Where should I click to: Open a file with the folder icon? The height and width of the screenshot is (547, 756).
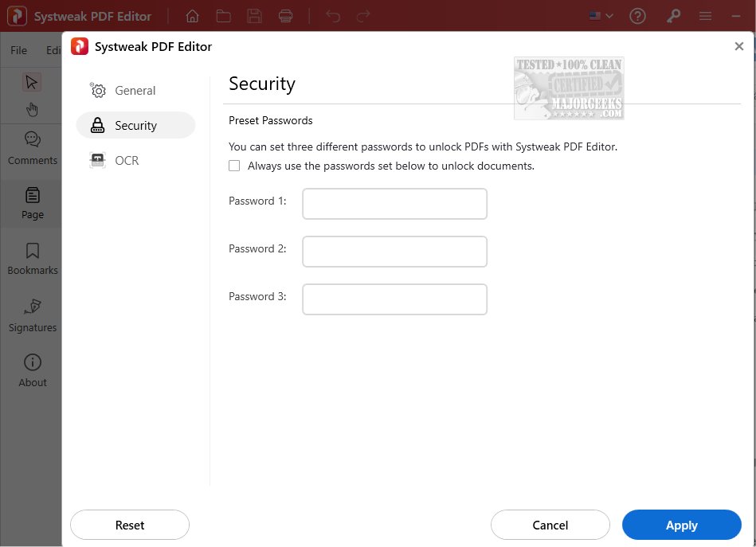[223, 16]
